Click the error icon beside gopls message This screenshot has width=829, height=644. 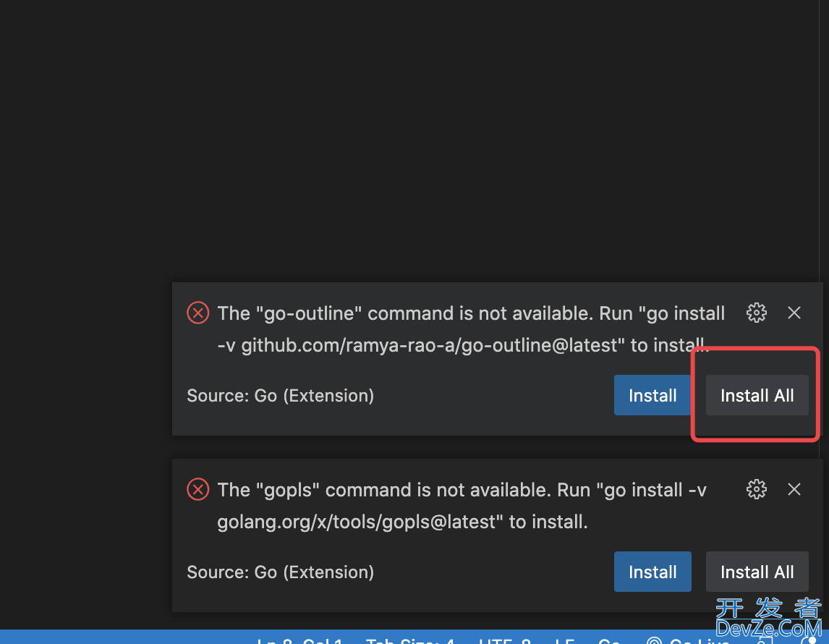click(x=197, y=490)
